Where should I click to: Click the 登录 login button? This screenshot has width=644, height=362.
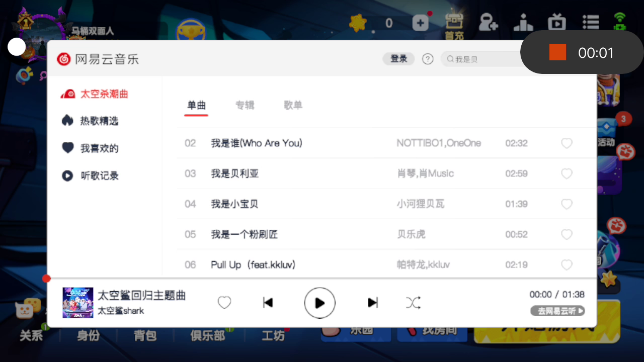399,59
